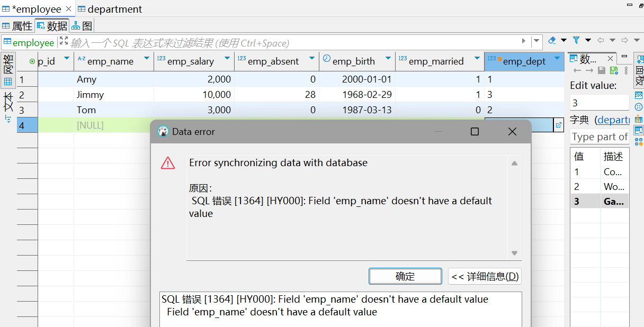Expand emp_salary column dropdown arrow
Image resolution: width=644 pixels, height=327 pixels.
(x=227, y=59)
